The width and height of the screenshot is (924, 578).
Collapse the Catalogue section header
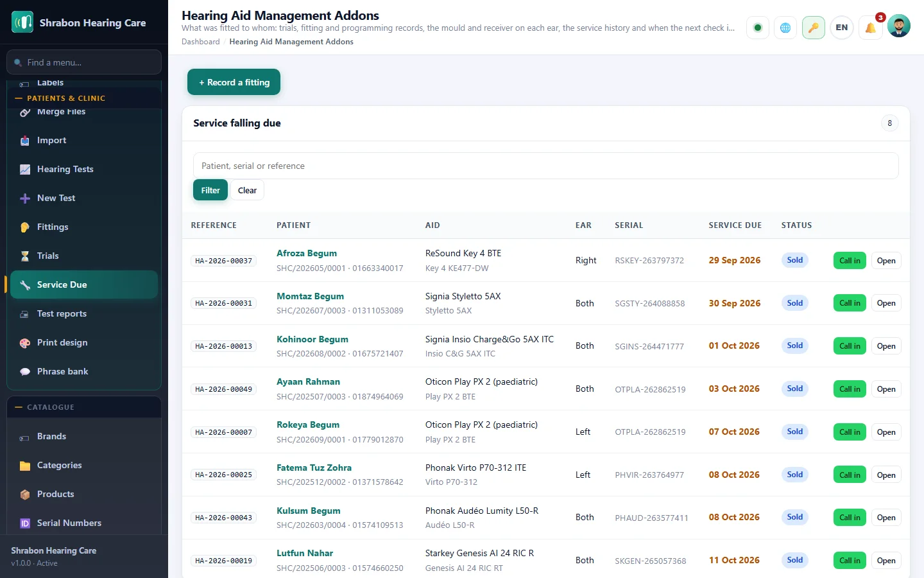coord(84,407)
